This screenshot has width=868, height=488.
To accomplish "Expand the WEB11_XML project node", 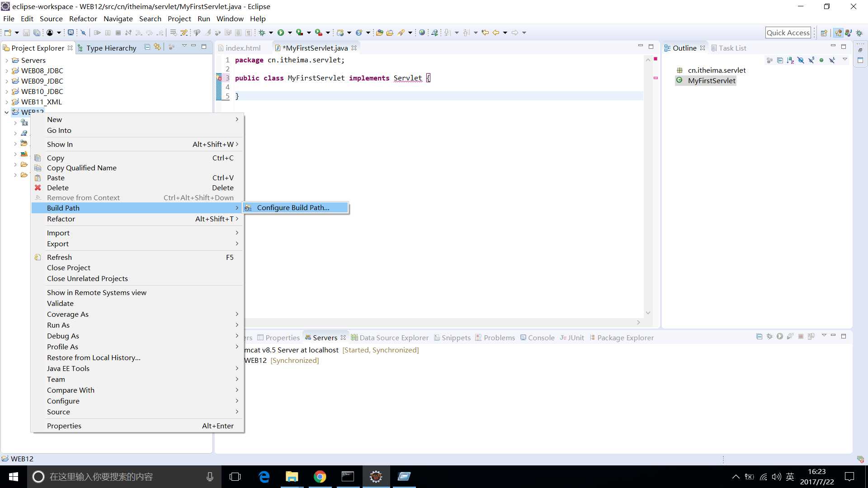I will tap(6, 102).
